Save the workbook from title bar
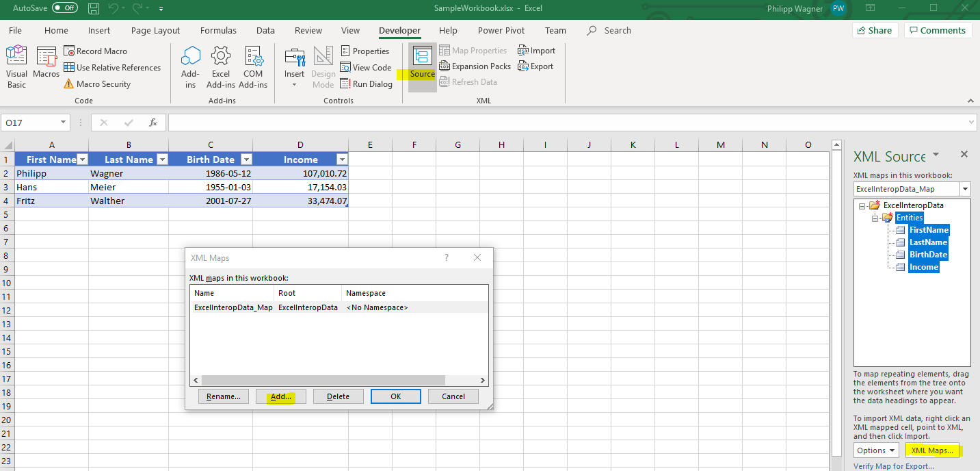This screenshot has height=471, width=980. coord(94,8)
